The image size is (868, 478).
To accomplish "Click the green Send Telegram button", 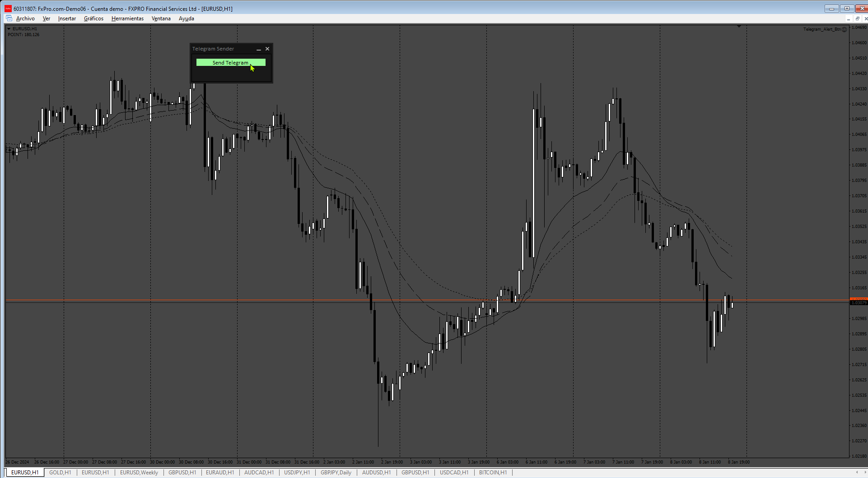I will (231, 63).
